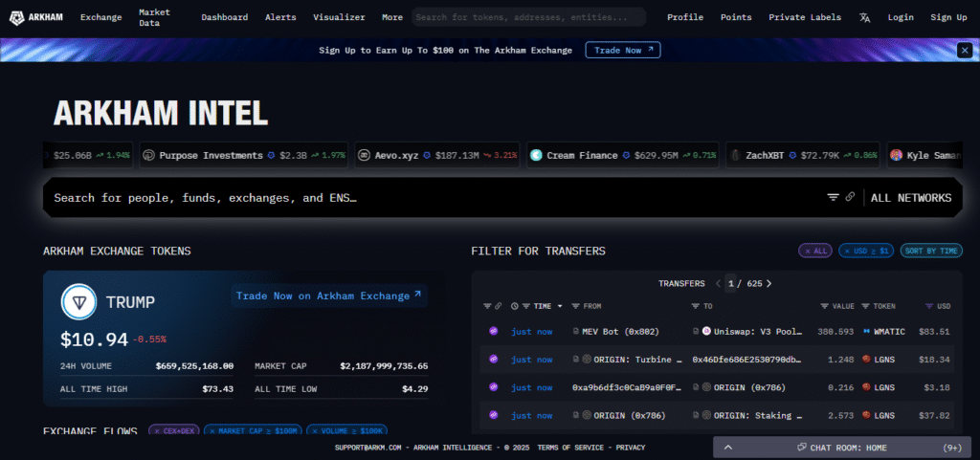Click the clock icon next to TIME

(x=514, y=306)
